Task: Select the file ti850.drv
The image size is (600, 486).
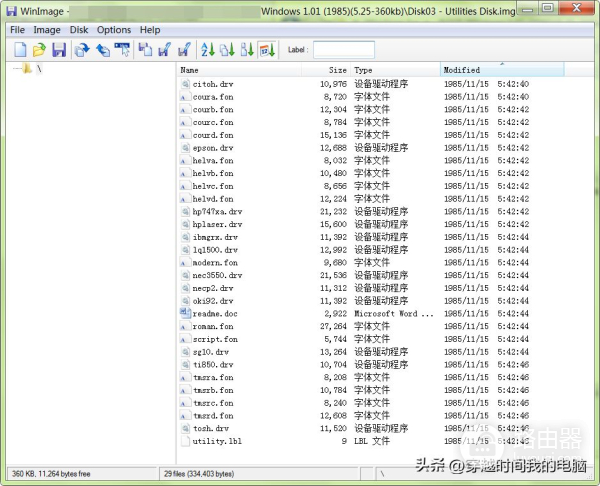Action: point(213,364)
